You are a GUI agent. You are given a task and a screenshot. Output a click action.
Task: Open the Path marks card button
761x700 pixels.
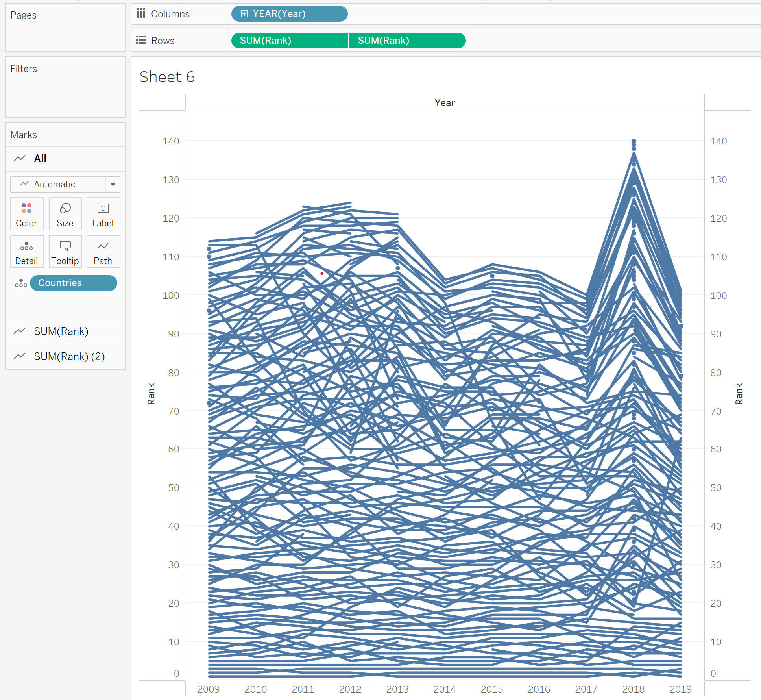tap(103, 252)
